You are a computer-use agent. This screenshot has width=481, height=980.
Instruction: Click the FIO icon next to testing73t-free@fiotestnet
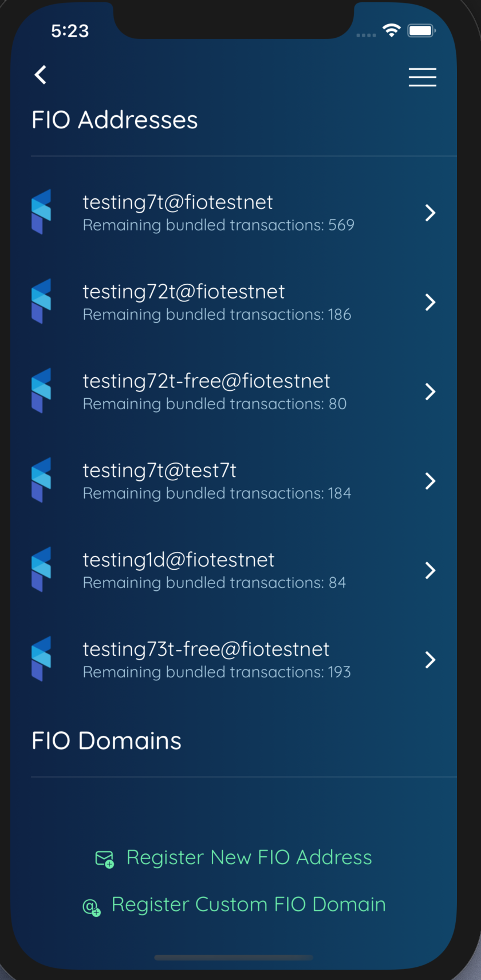click(x=41, y=658)
